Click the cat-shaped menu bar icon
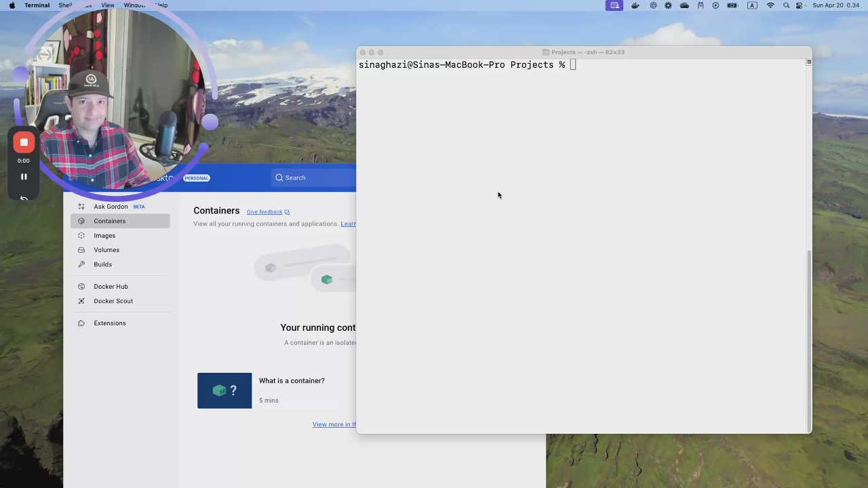 click(x=700, y=5)
